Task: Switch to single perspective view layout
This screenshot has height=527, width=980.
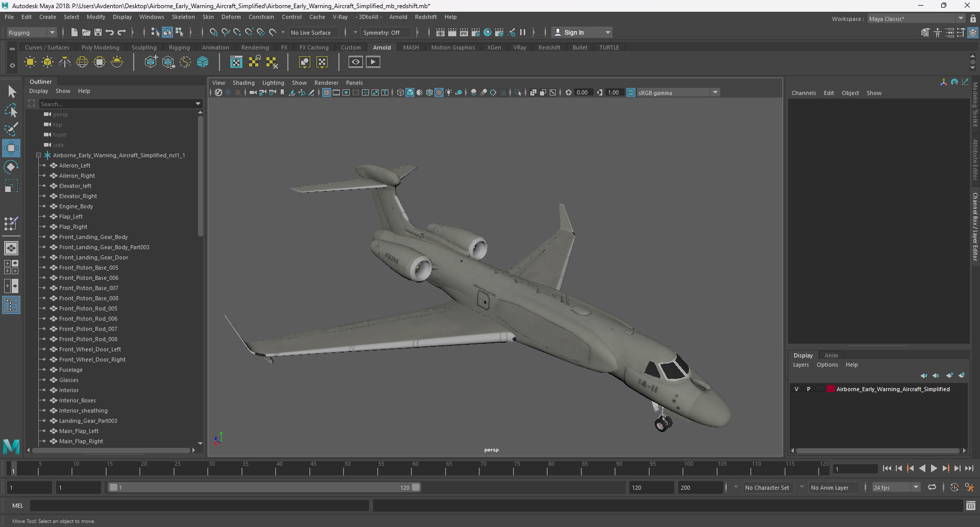Action: click(11, 248)
